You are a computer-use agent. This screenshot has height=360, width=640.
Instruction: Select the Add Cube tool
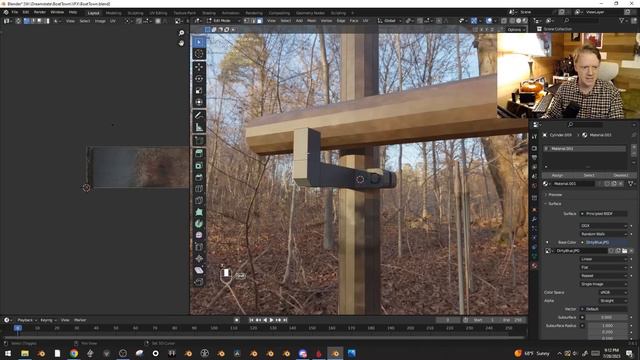199,140
